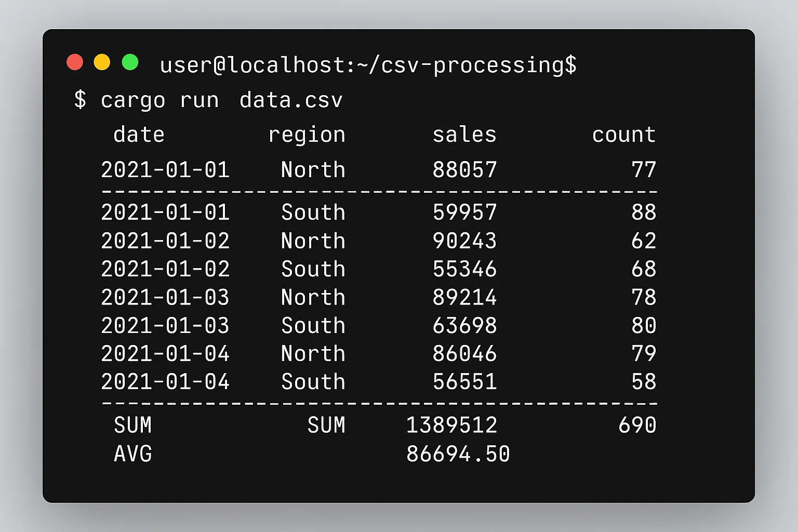Click the yellow minimize window button
The image size is (798, 532).
[102, 62]
